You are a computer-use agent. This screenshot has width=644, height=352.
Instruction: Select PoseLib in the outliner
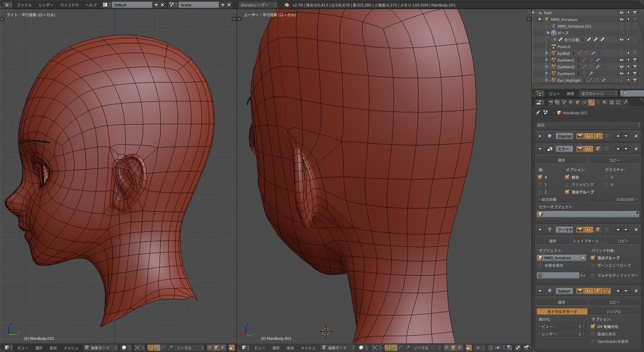point(564,46)
